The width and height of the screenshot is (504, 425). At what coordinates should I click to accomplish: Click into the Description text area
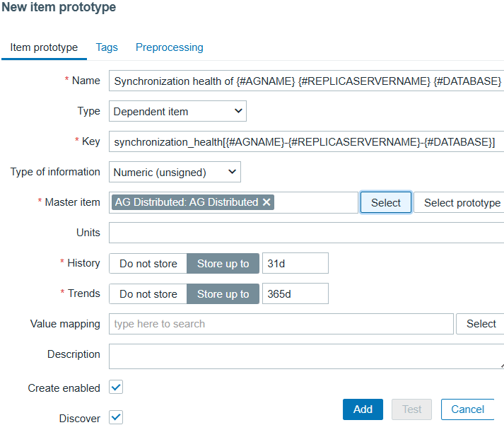click(306, 356)
